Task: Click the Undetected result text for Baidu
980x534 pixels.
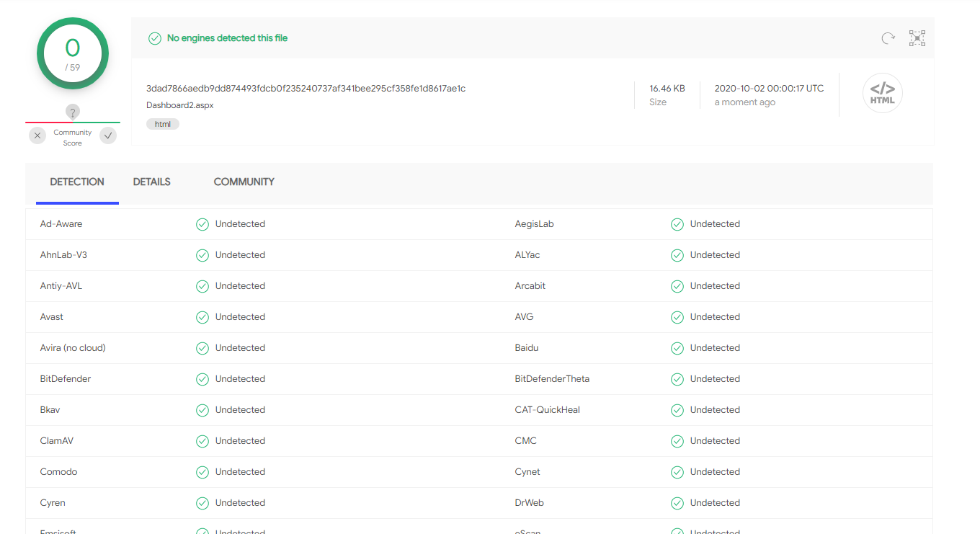Action: coord(715,348)
